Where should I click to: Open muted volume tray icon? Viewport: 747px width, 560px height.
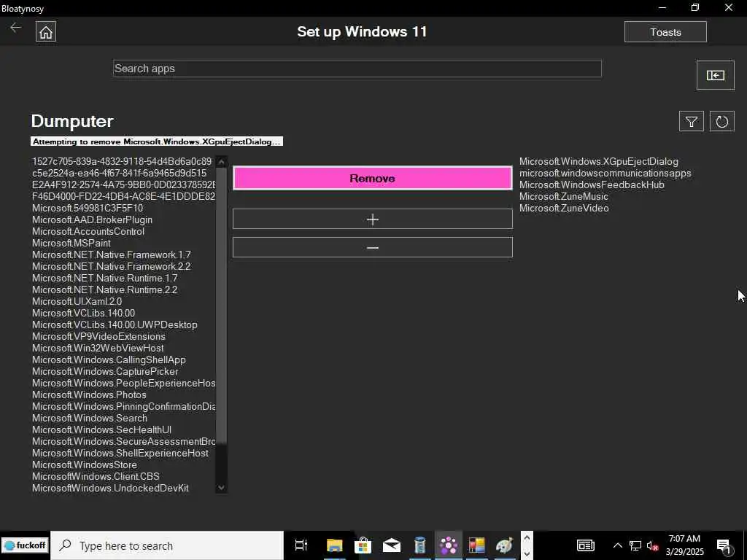[653, 545]
